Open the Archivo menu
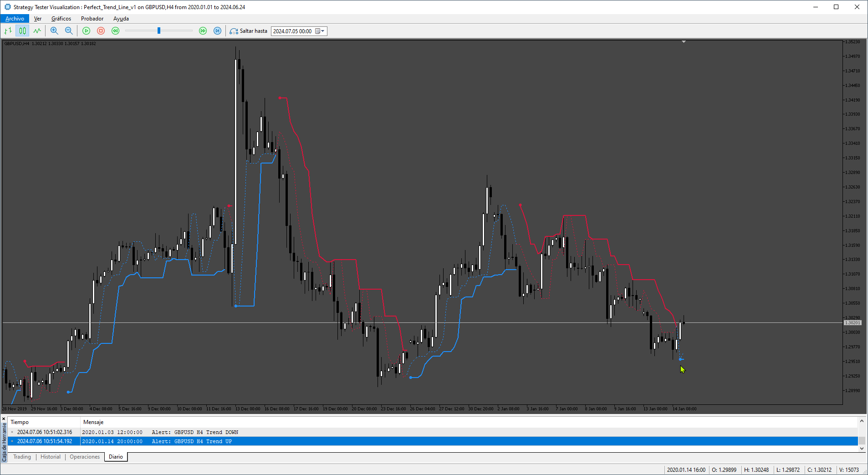 [x=15, y=19]
